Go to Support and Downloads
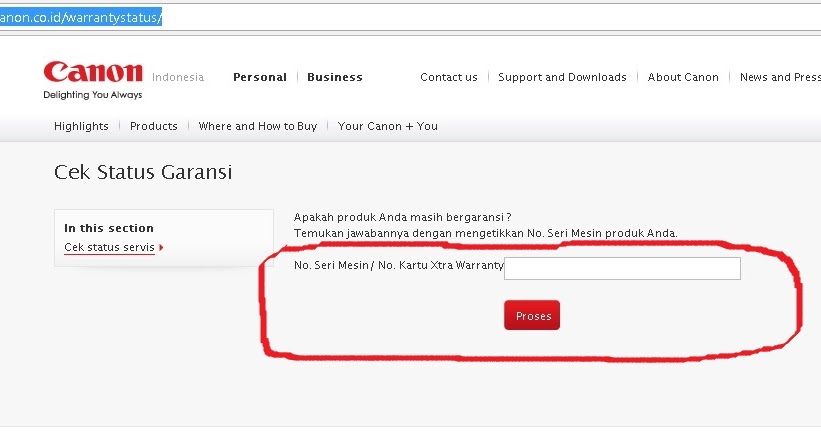 pos(562,77)
